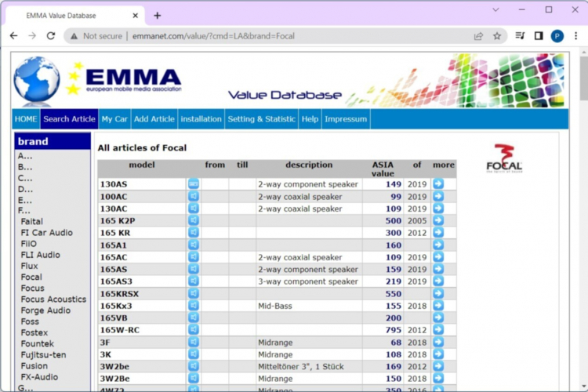This screenshot has width=588, height=392.
Task: Open more details arrow for 130AC
Action: [x=438, y=209]
